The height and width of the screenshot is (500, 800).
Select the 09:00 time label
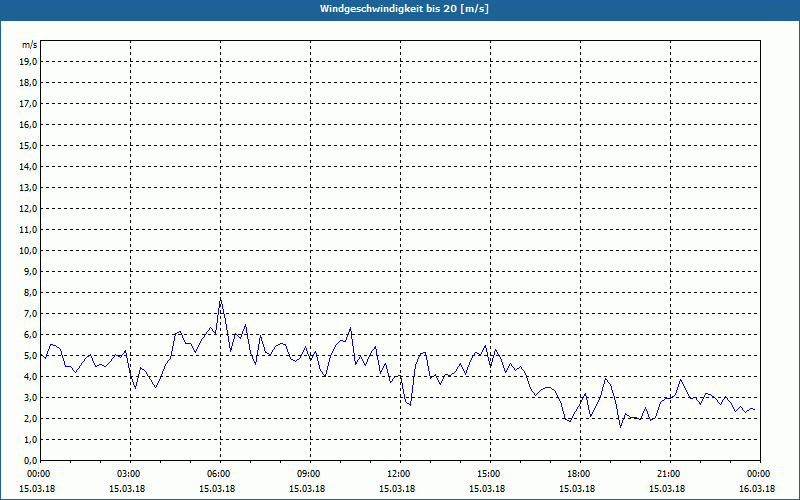[310, 474]
